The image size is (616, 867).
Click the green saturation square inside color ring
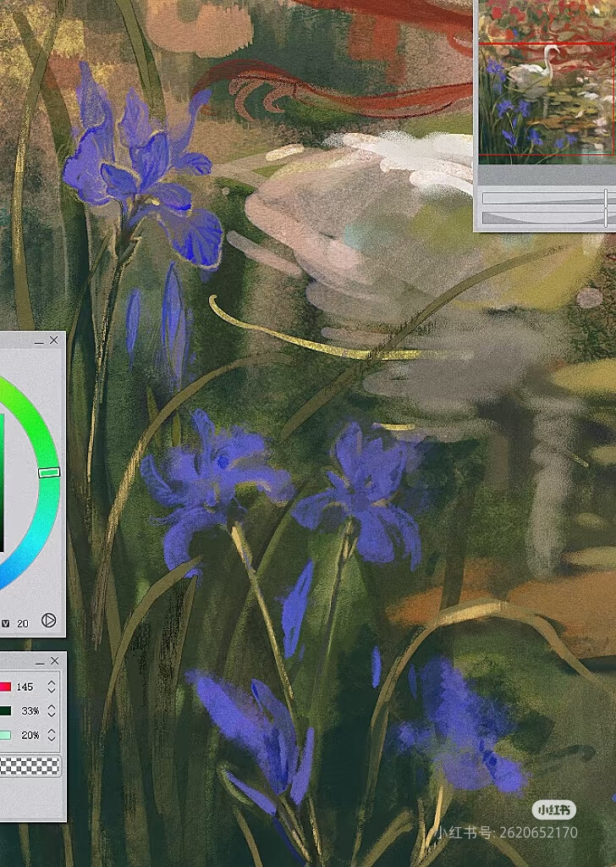click(2, 481)
